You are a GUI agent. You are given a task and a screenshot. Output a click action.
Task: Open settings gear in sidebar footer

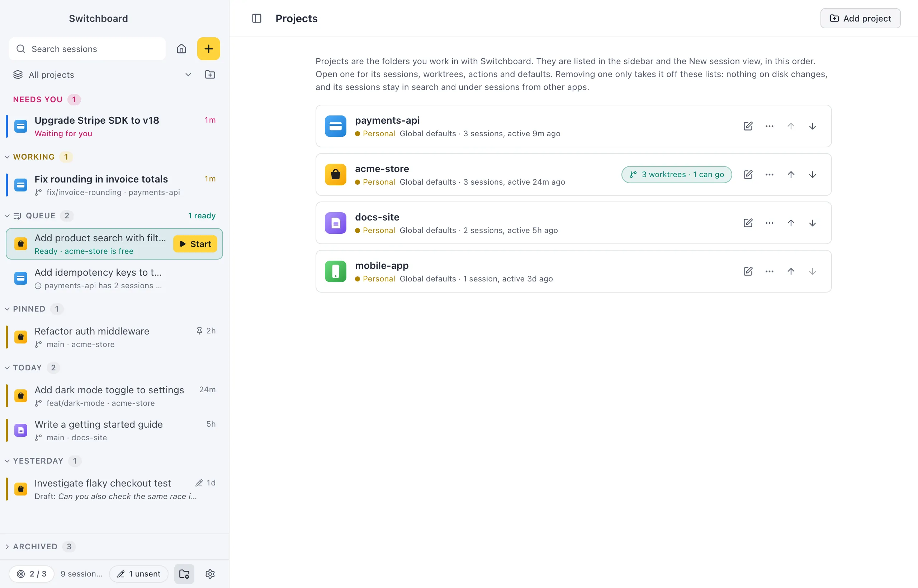[x=210, y=574]
